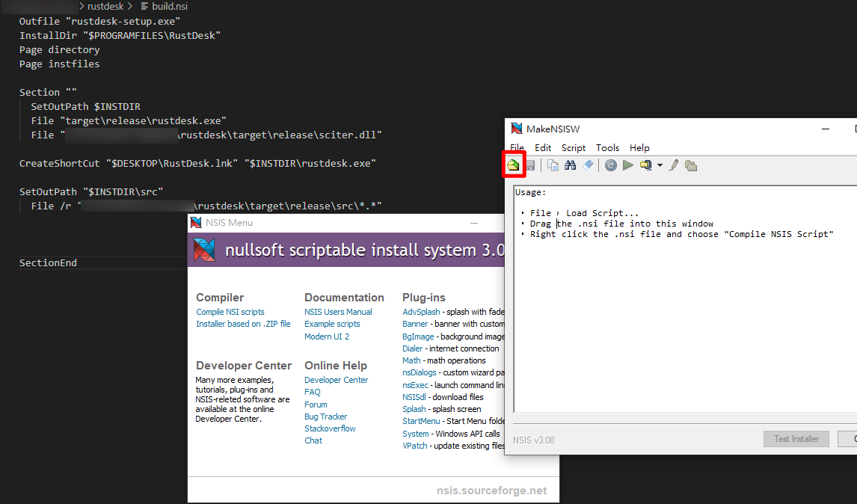Click the green Test Installer play icon

[x=628, y=165]
